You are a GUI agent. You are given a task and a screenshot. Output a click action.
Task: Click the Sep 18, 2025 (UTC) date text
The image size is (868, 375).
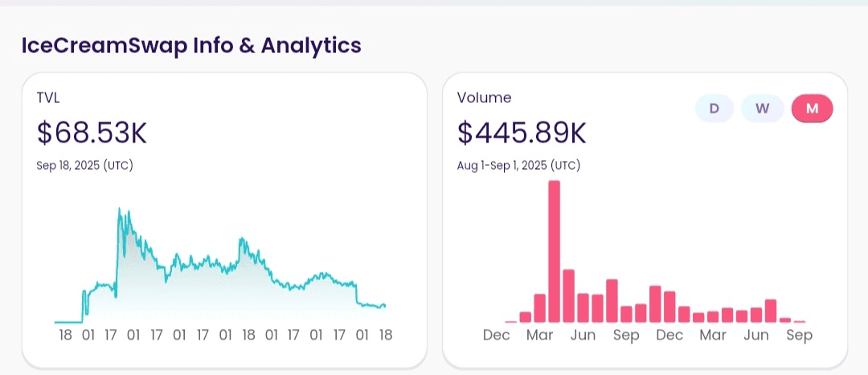84,166
